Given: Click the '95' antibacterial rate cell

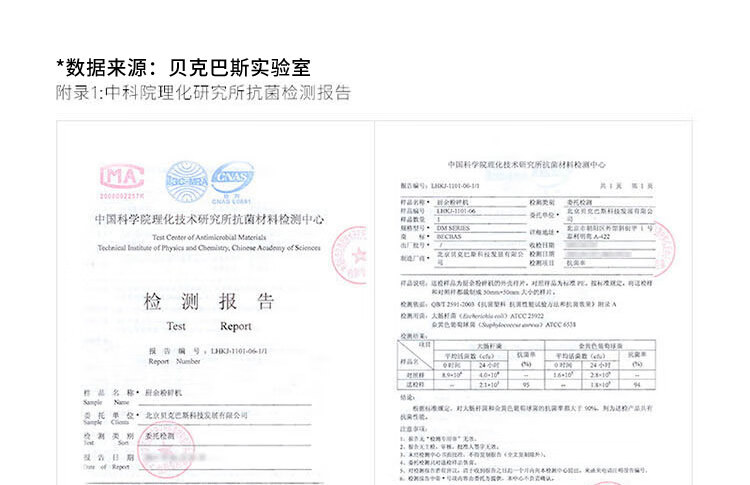Looking at the screenshot, I should (x=526, y=385).
